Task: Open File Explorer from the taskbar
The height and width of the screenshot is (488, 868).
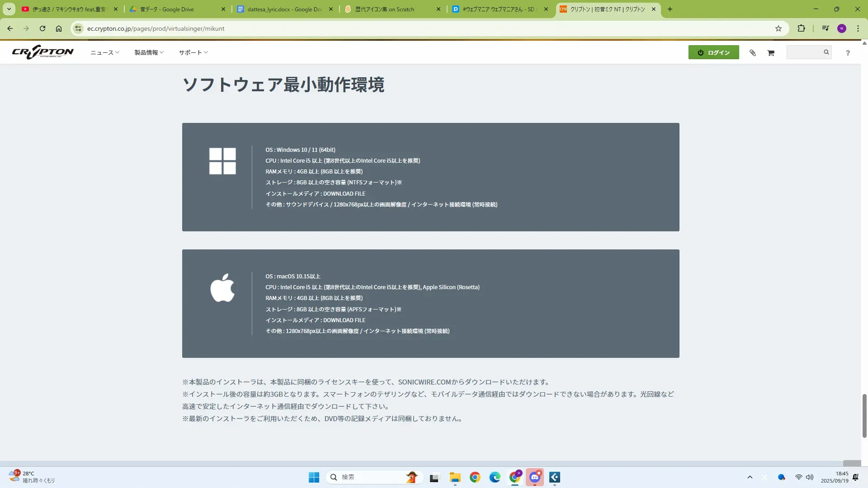Action: [455, 477]
